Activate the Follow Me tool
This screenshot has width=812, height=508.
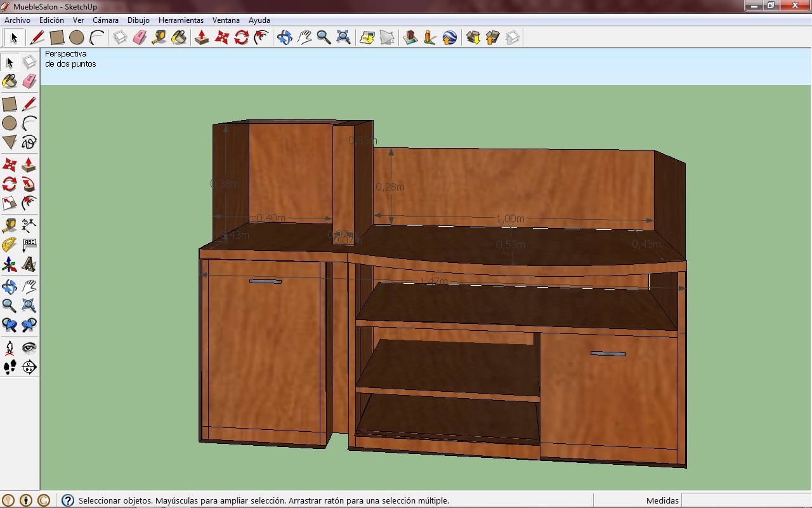pos(29,184)
